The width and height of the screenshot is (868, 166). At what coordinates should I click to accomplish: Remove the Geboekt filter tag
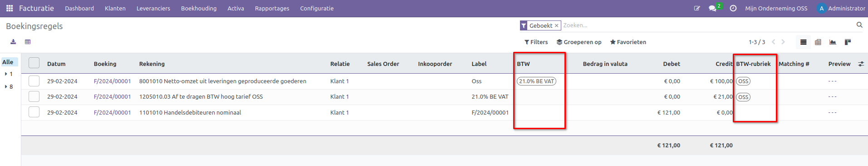coord(556,25)
